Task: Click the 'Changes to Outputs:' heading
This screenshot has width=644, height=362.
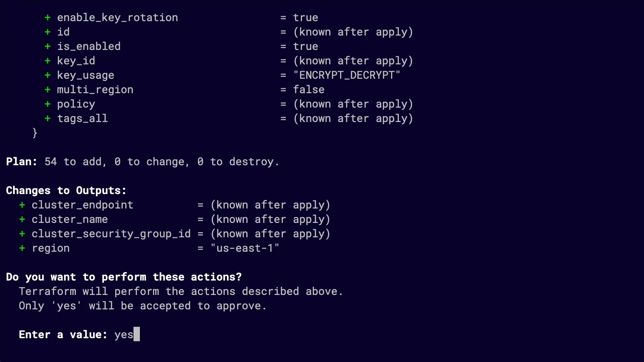Action: tap(66, 190)
